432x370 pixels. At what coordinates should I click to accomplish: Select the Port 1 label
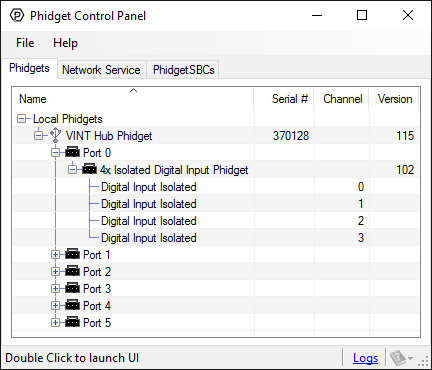tap(97, 255)
